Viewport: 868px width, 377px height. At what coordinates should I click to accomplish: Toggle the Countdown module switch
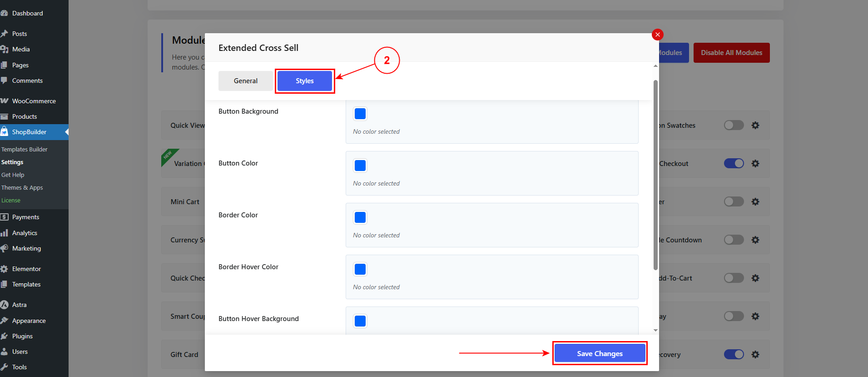coord(734,240)
